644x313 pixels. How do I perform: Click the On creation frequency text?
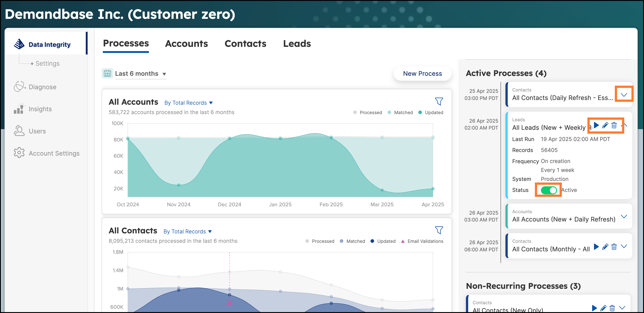[556, 161]
